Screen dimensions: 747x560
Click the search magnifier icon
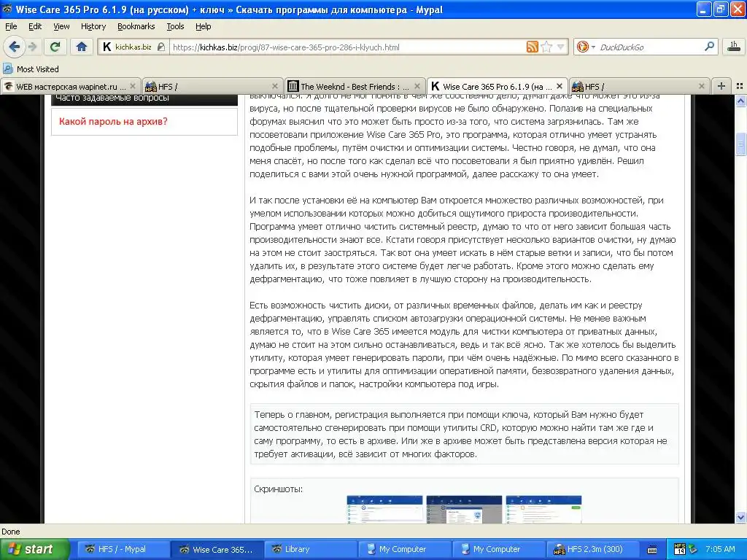click(709, 46)
